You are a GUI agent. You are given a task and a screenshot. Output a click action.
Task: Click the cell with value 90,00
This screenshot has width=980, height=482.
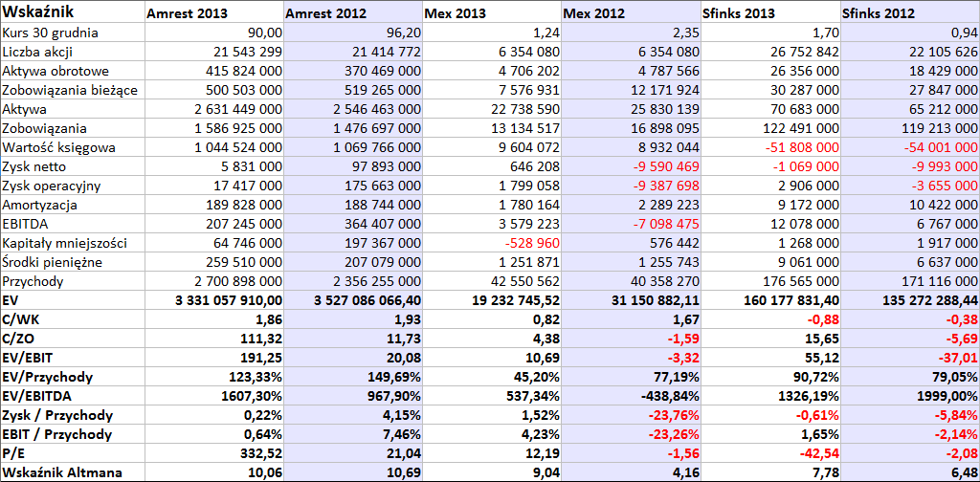[213, 33]
